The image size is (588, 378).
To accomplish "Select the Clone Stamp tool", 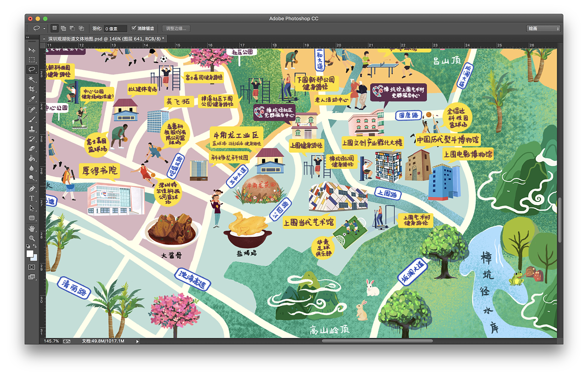I will coord(32,129).
